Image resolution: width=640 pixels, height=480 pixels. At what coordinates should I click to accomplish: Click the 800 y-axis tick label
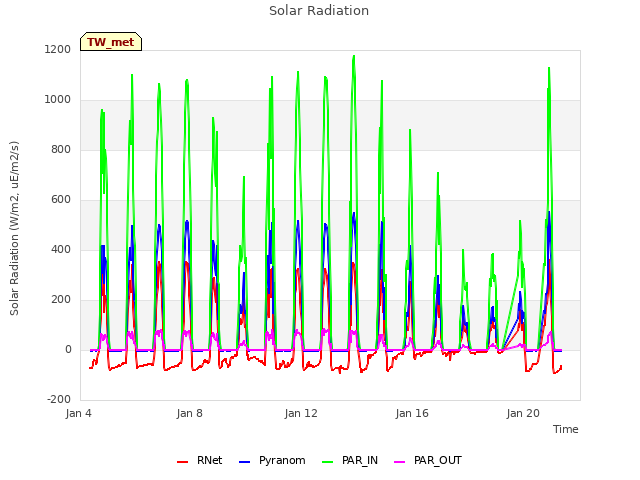coord(61,149)
